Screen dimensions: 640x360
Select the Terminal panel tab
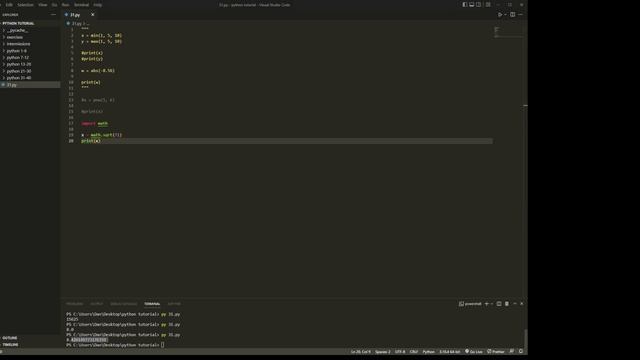(152, 304)
